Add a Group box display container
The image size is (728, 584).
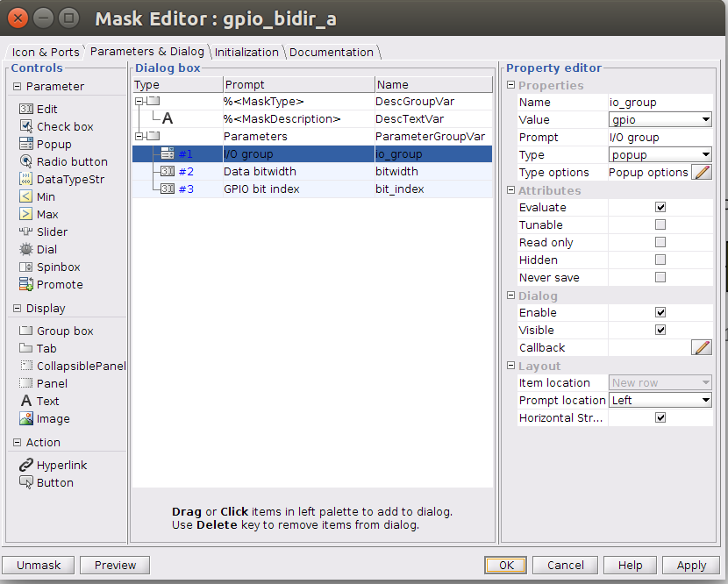click(56, 331)
